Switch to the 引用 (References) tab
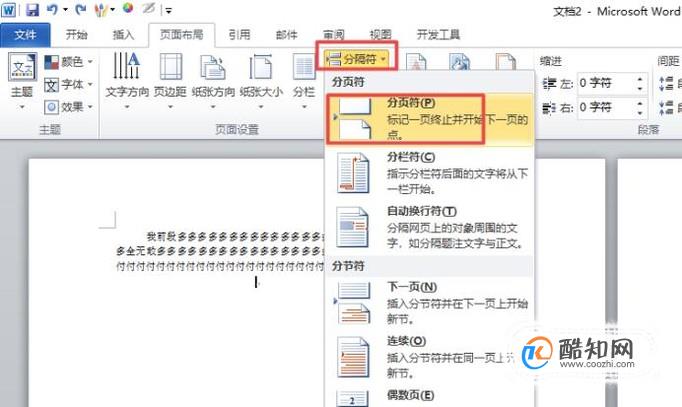 coord(240,35)
